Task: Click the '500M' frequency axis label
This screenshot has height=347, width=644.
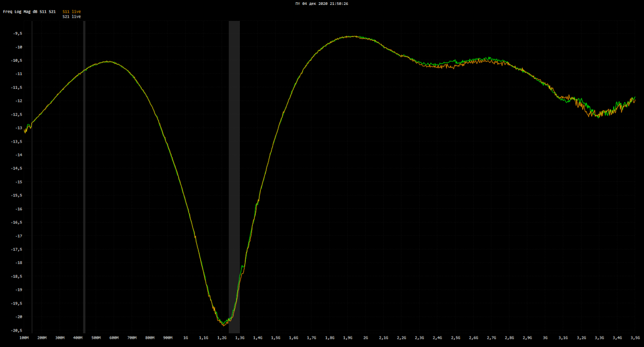Action: tap(96, 338)
